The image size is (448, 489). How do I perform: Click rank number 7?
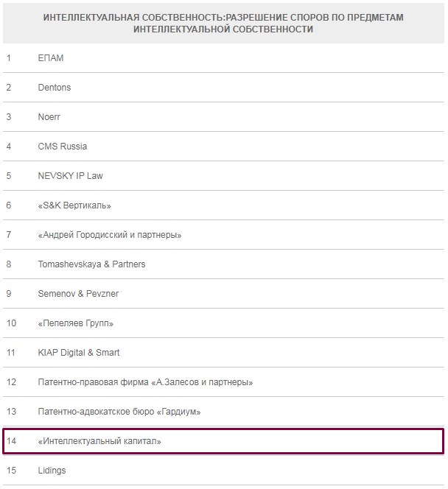click(9, 235)
